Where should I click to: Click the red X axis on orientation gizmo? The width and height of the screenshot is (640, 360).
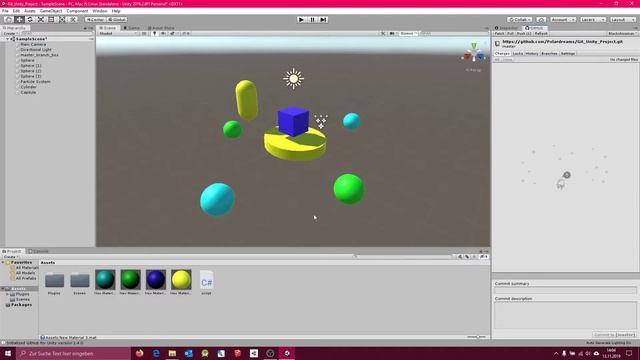tap(467, 57)
